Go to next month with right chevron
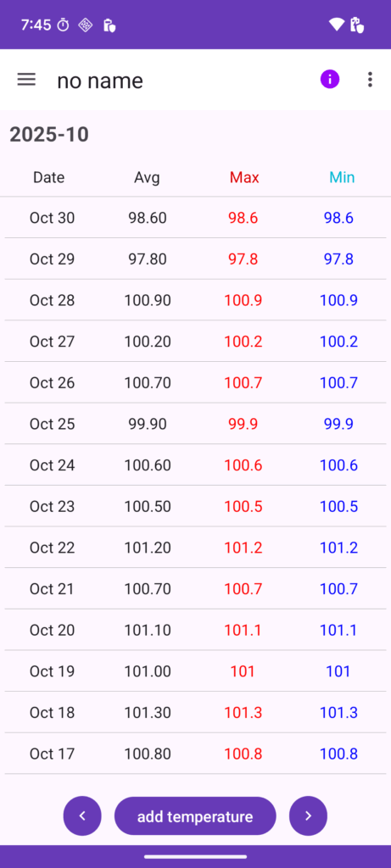391x868 pixels. click(308, 815)
